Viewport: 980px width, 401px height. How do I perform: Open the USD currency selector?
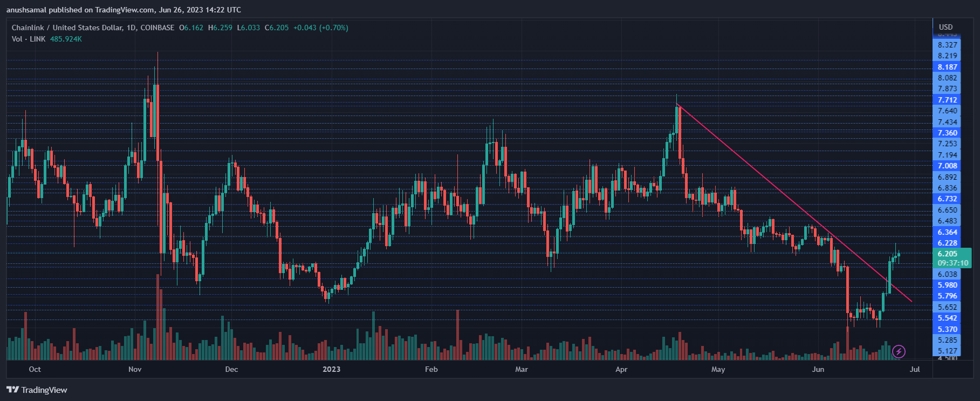pos(945,27)
